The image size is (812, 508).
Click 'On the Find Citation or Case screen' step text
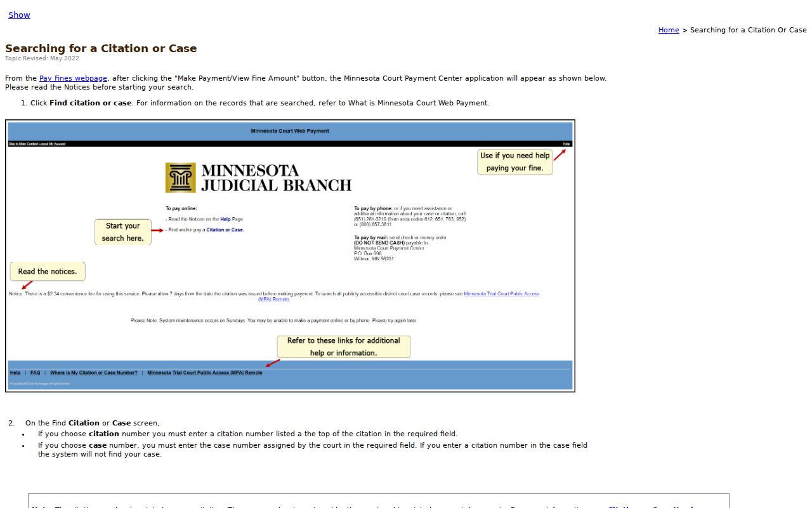coord(93,423)
